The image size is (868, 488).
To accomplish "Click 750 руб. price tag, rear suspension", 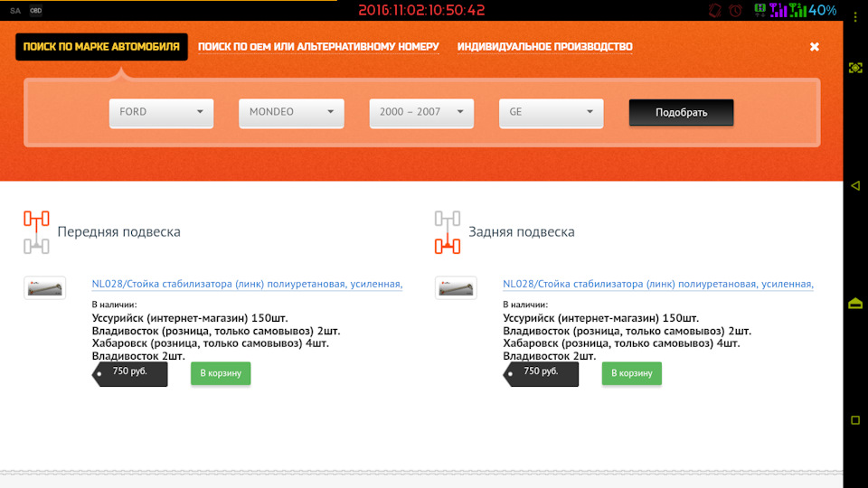I will point(541,374).
